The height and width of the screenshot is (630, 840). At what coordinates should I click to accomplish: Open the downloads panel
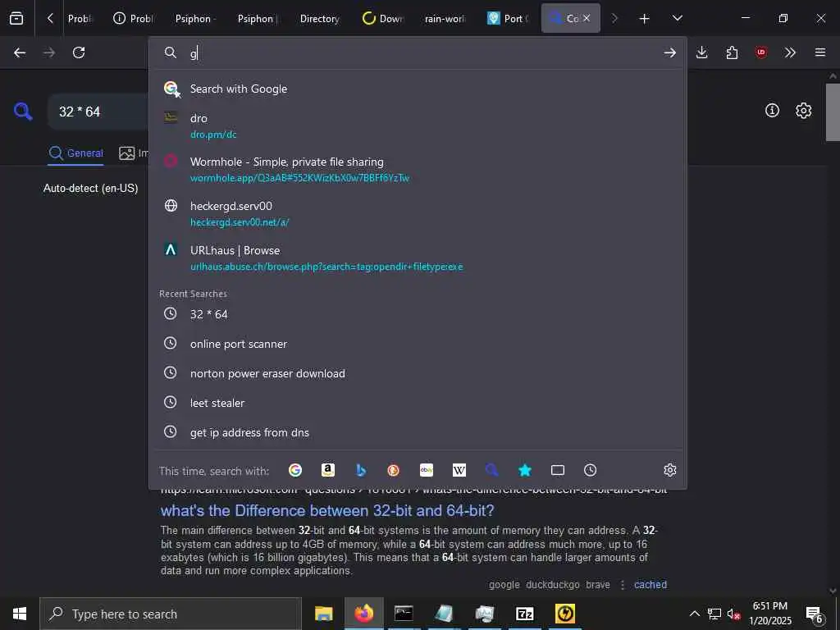(x=702, y=52)
